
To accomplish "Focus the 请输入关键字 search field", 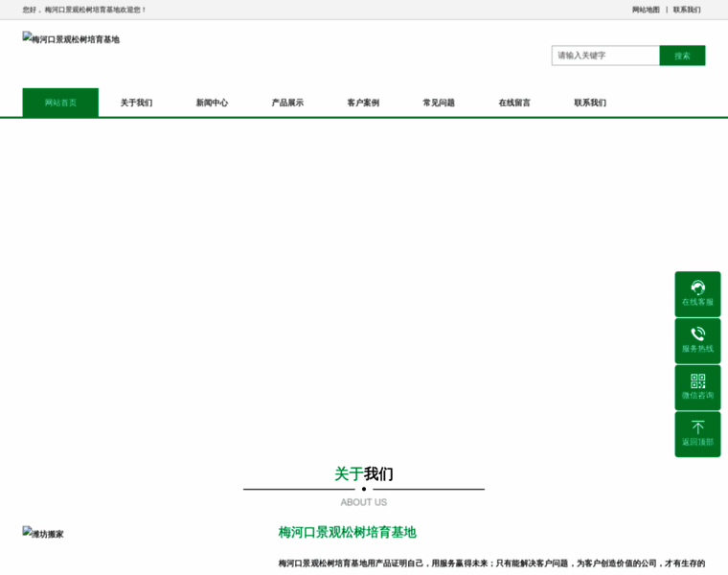I will click(x=605, y=56).
